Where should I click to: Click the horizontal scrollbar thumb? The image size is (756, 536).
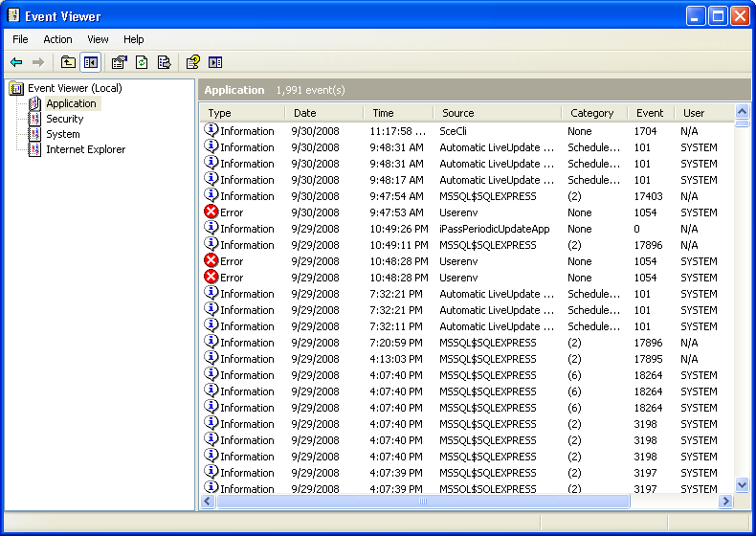(x=423, y=501)
